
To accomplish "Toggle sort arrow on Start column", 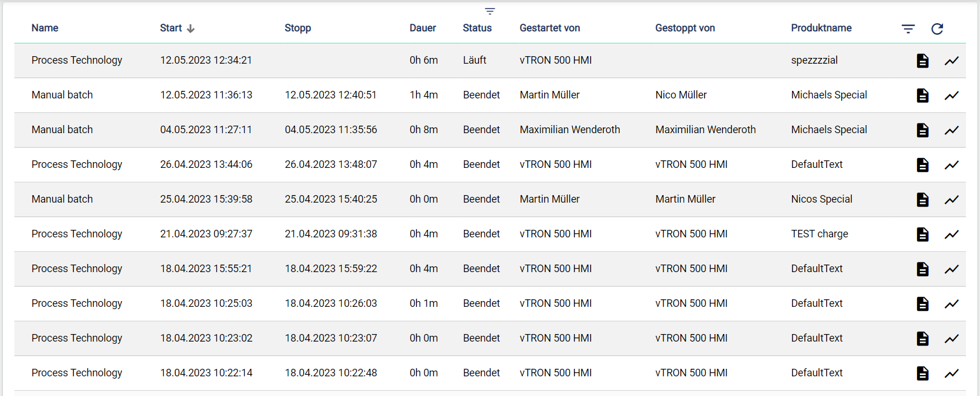I will pyautogui.click(x=191, y=28).
